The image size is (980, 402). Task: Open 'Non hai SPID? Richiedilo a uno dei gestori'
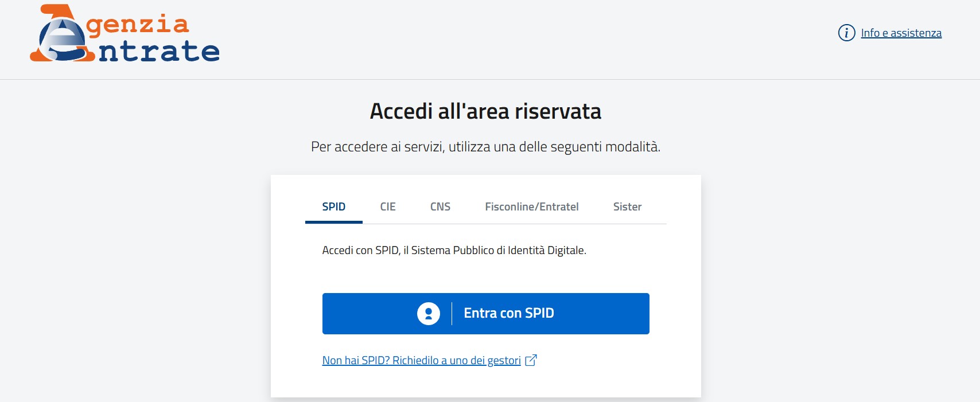click(422, 360)
